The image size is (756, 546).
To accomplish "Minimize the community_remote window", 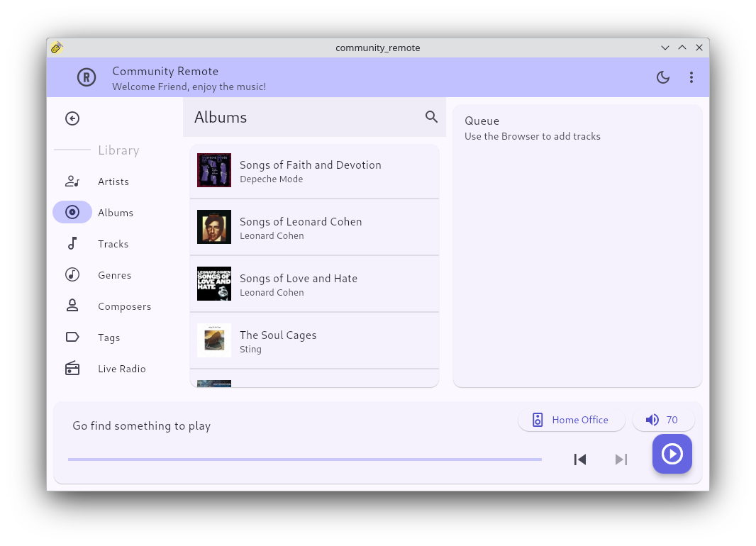I will click(x=665, y=48).
